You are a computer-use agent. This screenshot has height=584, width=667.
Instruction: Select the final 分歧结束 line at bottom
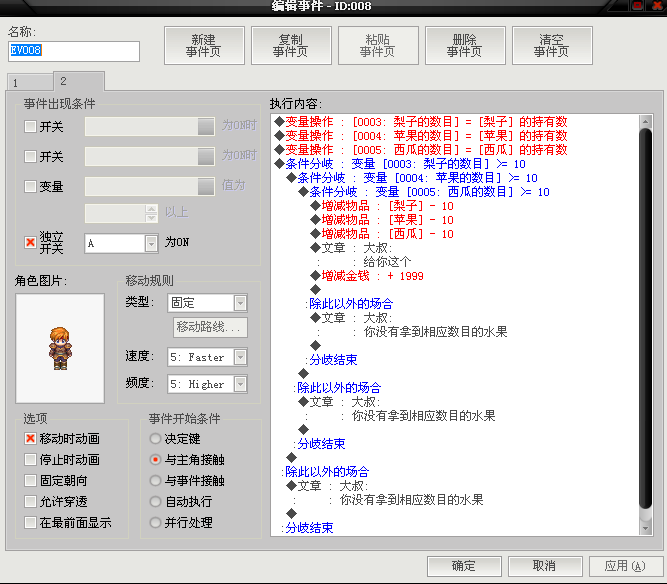[x=309, y=528]
